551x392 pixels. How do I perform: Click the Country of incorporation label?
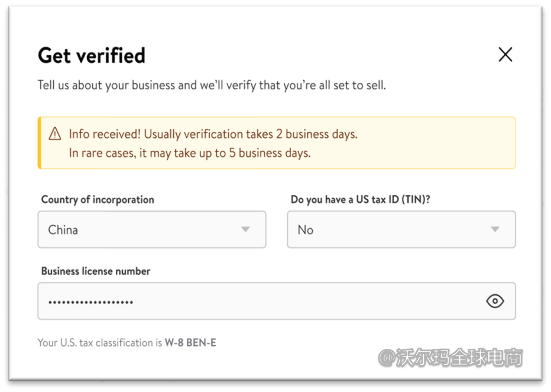tap(97, 199)
